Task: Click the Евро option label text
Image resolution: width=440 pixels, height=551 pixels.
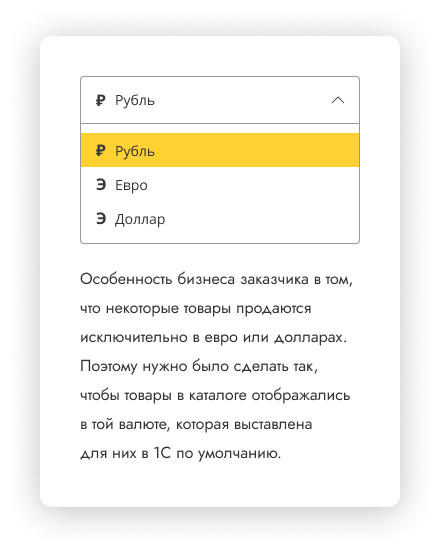Action: [131, 185]
